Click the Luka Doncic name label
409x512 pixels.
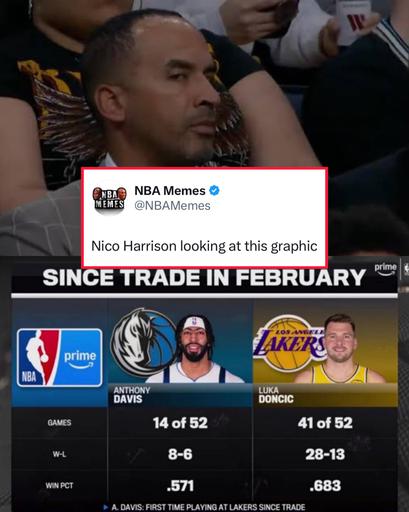(x=276, y=395)
